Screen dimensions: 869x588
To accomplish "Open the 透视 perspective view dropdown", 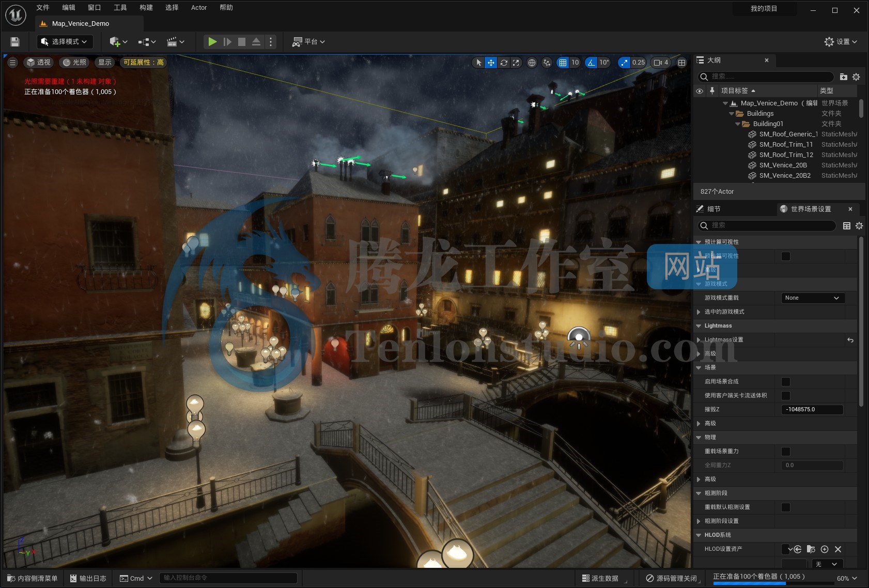I will 39,63.
